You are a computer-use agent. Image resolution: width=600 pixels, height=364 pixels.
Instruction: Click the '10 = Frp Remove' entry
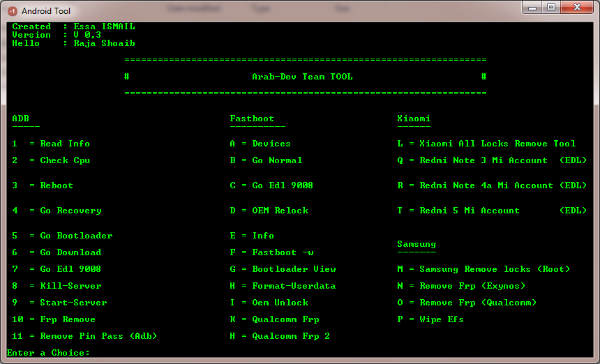pos(54,319)
